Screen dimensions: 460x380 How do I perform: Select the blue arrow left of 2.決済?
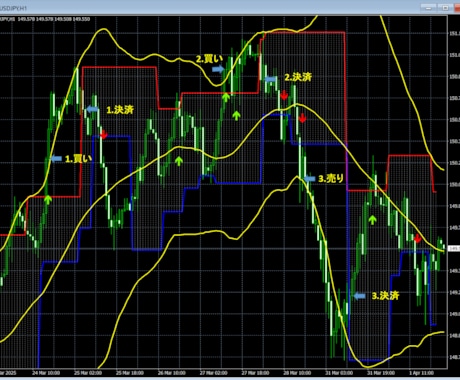coord(270,79)
